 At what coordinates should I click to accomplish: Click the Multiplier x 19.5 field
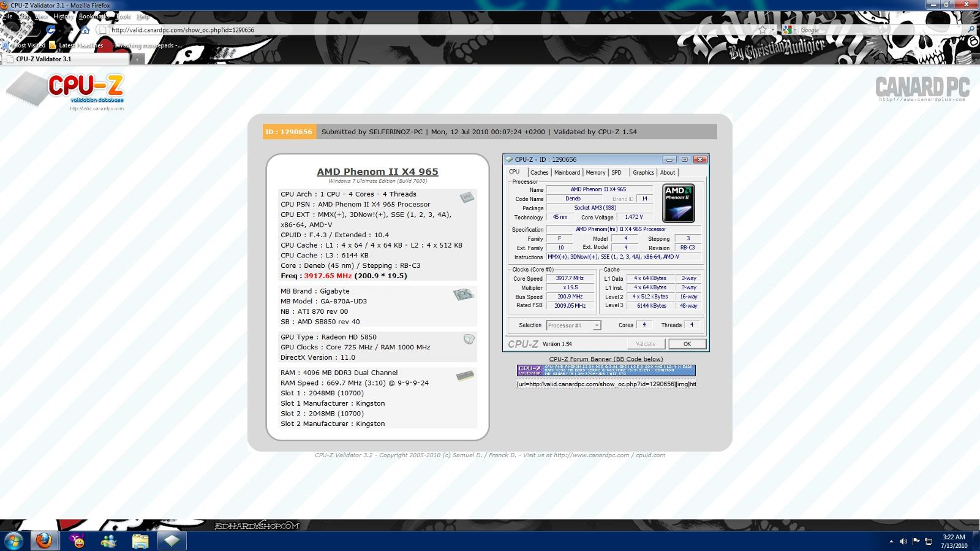(570, 287)
